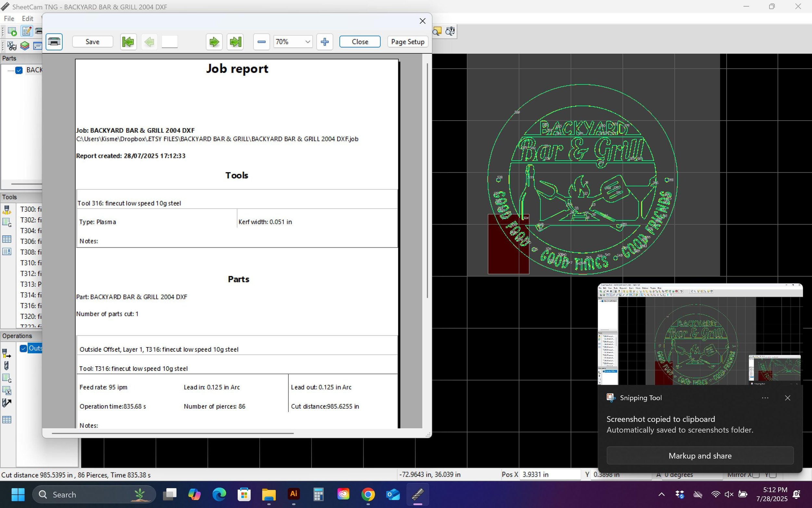The image size is (812, 508).
Task: Click the report vertical scrollbar
Action: 427,181
